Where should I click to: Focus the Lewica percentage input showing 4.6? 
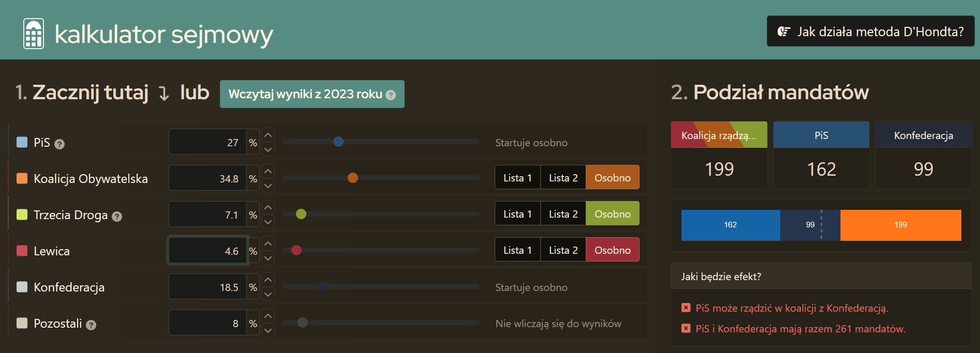pyautogui.click(x=207, y=251)
